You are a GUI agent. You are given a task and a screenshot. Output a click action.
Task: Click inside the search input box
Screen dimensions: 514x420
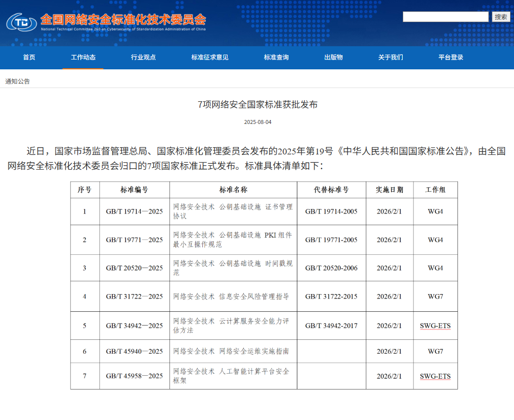[x=445, y=16]
